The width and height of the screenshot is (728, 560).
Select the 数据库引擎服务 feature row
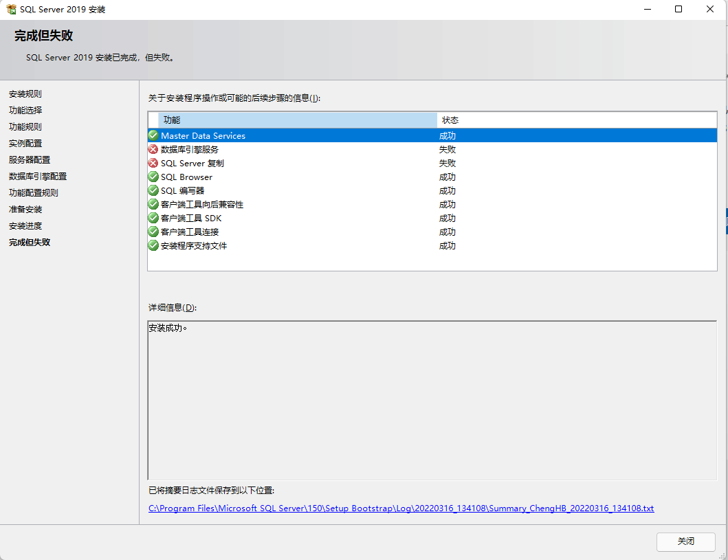tap(432, 149)
